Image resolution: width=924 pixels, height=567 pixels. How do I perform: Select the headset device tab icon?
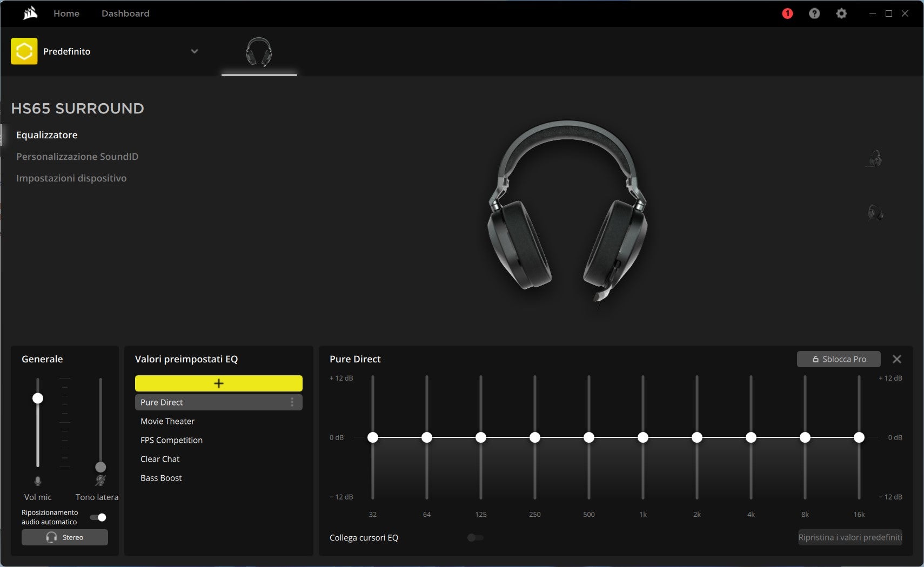tap(259, 52)
